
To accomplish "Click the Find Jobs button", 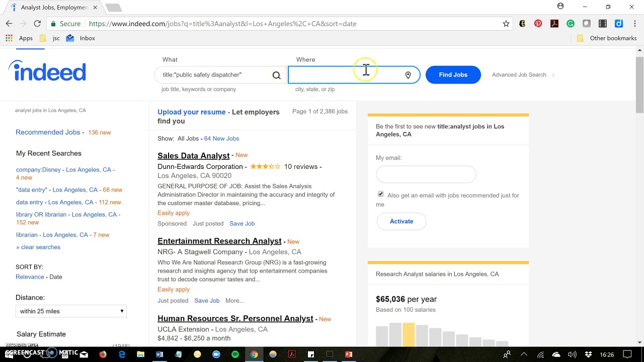I will (453, 75).
